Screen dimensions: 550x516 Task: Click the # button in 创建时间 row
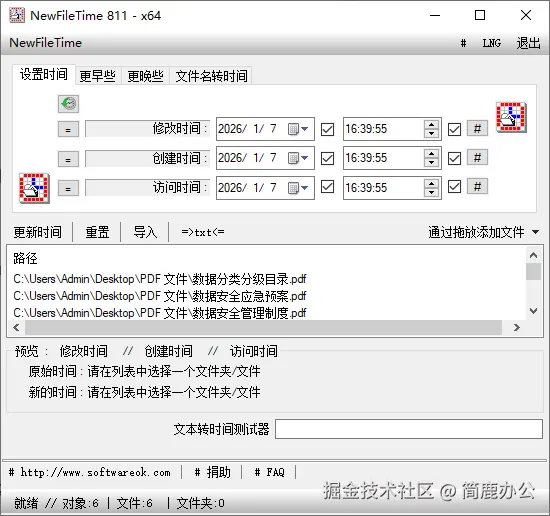point(477,158)
